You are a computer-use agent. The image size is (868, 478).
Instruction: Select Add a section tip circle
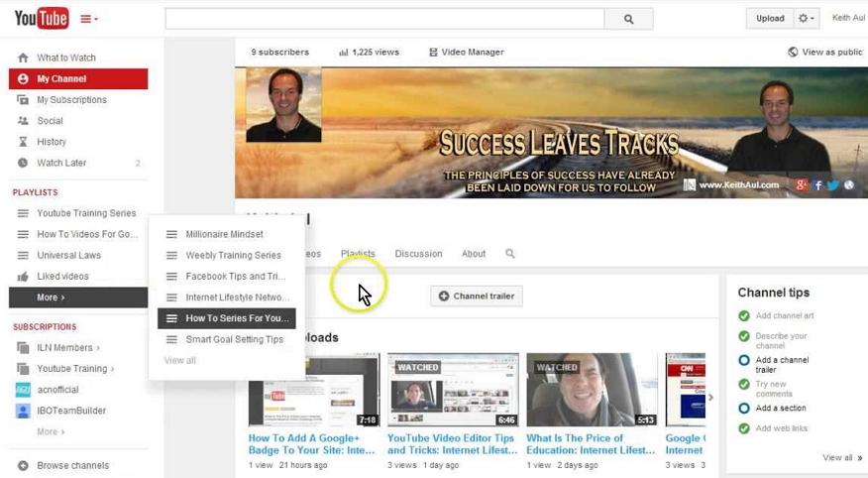744,409
